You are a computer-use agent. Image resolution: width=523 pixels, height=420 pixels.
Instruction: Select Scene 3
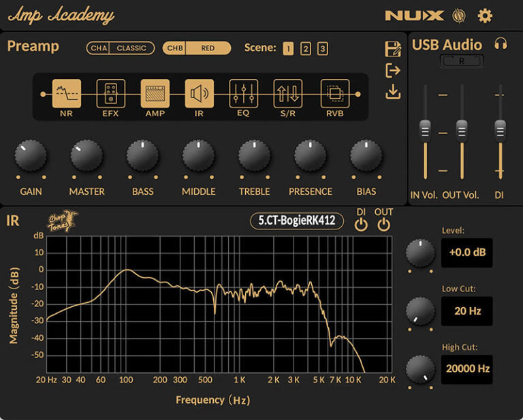tap(323, 49)
